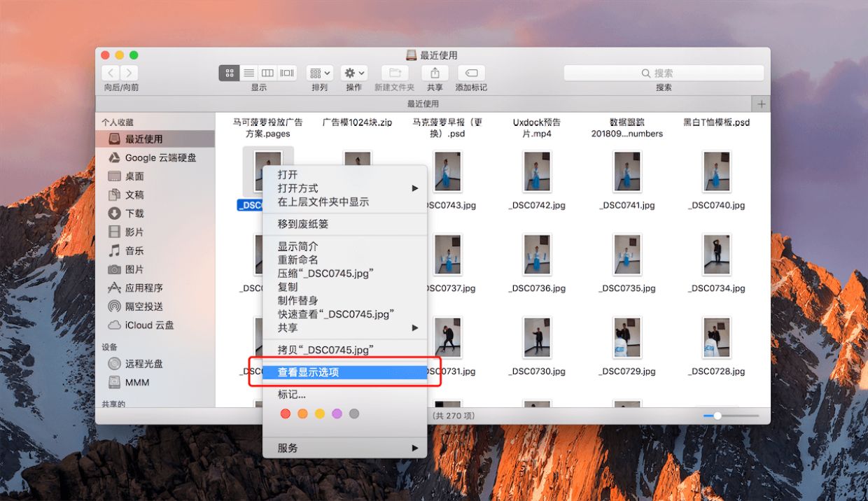Switch to icon view mode

229,73
